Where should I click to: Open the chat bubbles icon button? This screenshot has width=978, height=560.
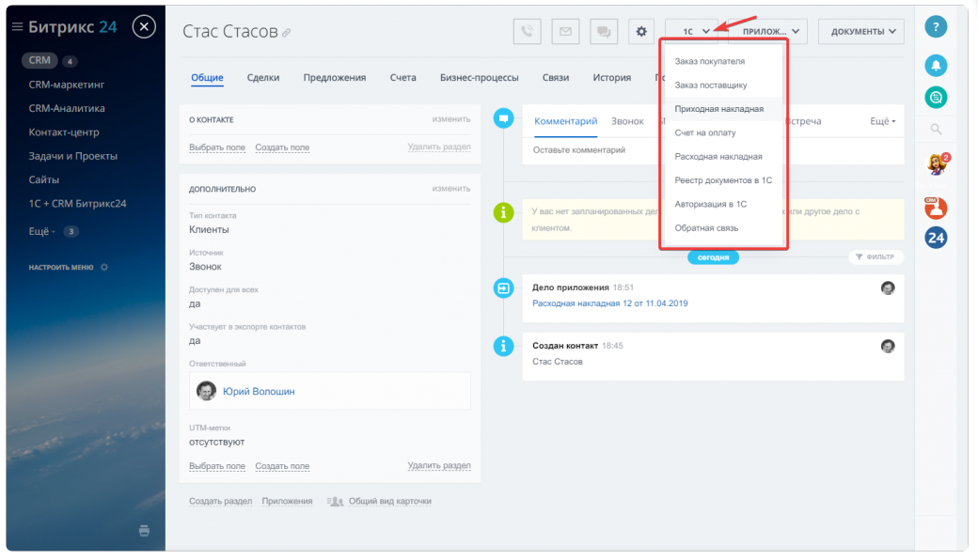pos(604,31)
